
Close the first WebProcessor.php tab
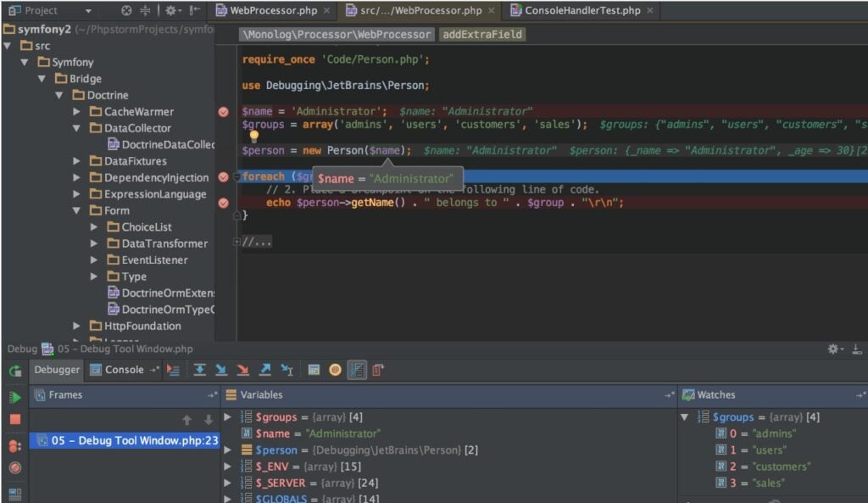pos(326,10)
